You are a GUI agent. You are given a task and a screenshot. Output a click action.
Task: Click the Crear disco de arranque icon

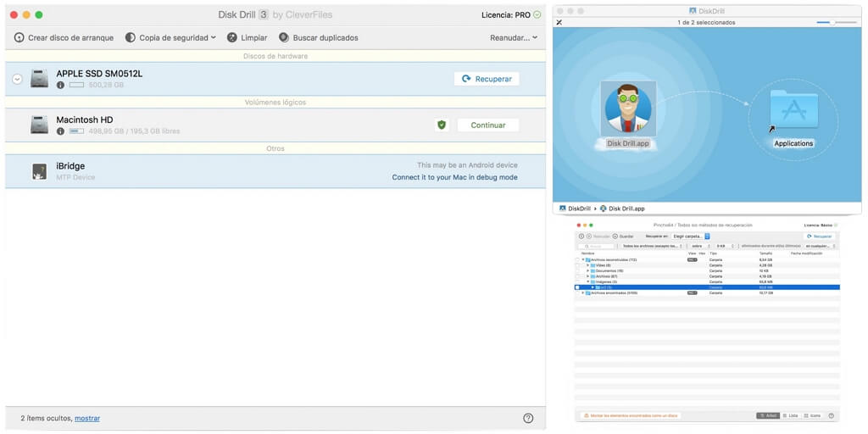19,37
